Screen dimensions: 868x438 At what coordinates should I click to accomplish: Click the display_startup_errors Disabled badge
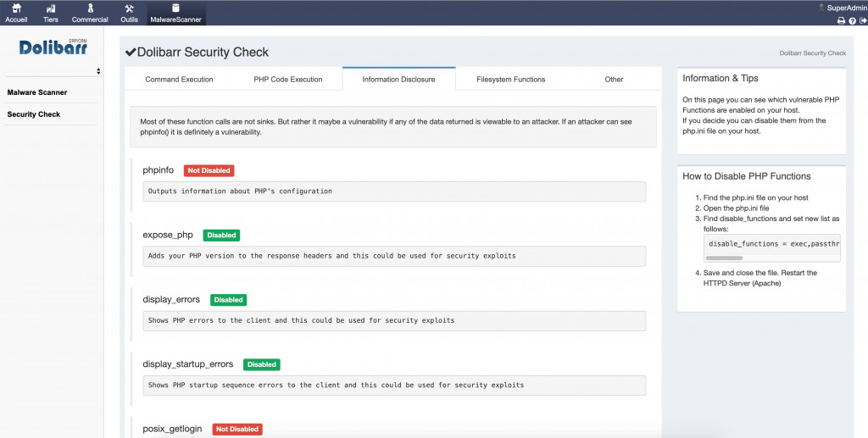point(262,364)
